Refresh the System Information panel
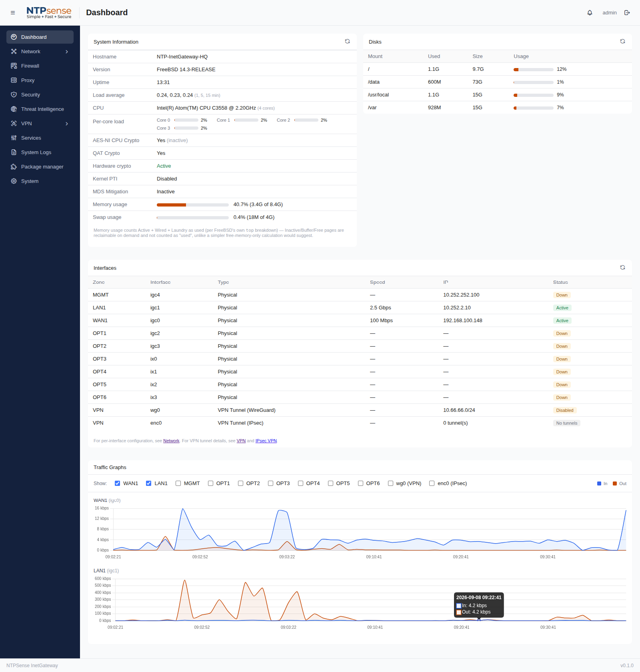The height and width of the screenshot is (672, 640). coord(347,41)
